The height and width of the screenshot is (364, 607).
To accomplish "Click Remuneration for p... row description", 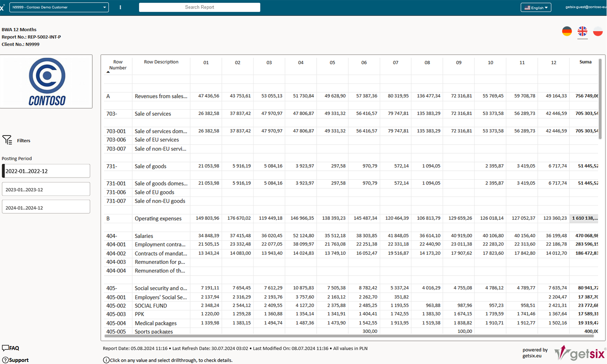I will [x=160, y=262].
